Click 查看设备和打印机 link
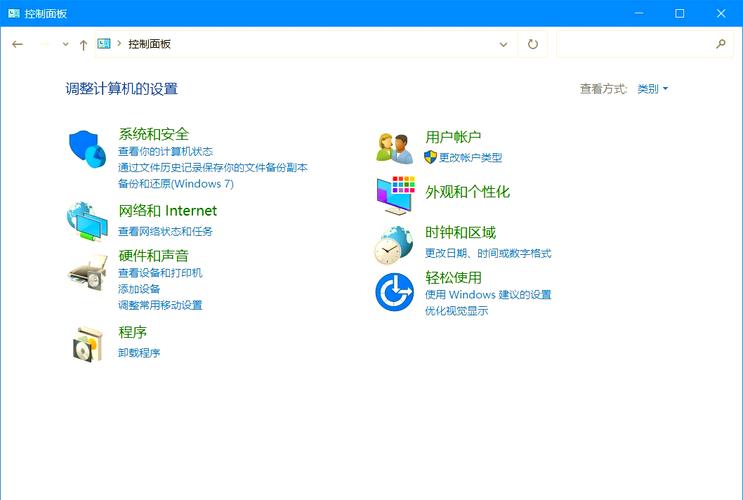743x500 pixels. click(x=160, y=273)
